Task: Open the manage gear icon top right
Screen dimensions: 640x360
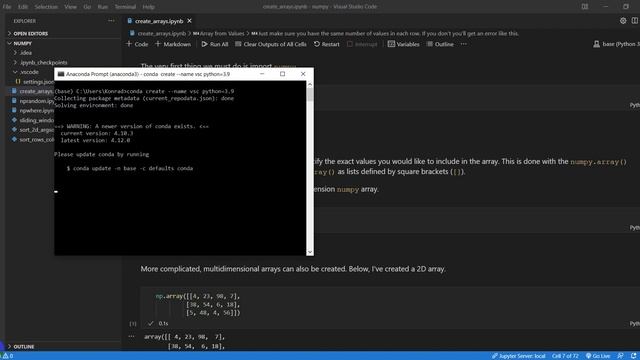Action: 623,20
